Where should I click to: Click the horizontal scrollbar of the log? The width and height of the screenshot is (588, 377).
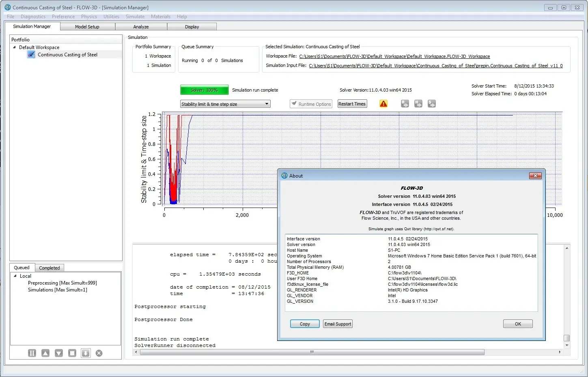pos(312,352)
